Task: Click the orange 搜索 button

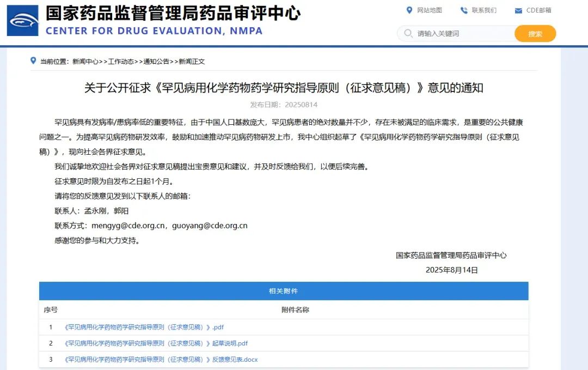Action: pos(535,34)
